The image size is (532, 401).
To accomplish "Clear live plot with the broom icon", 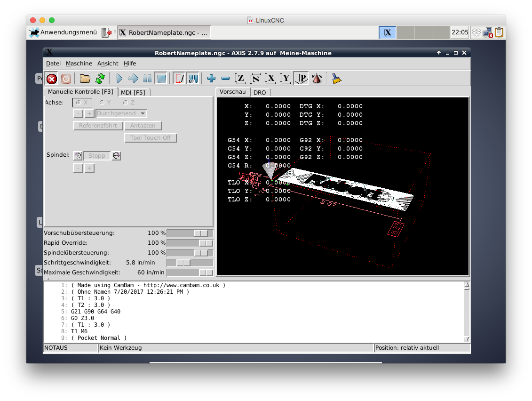I will tap(336, 79).
